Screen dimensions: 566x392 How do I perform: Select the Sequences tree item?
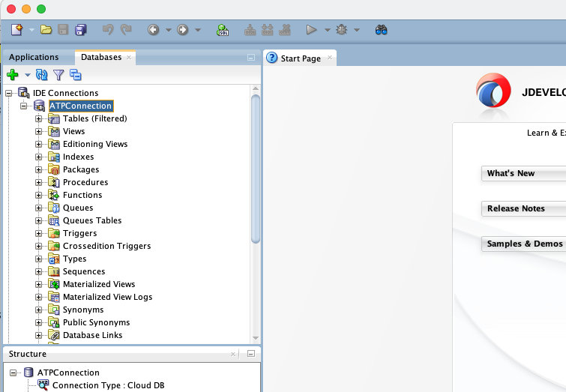(84, 271)
